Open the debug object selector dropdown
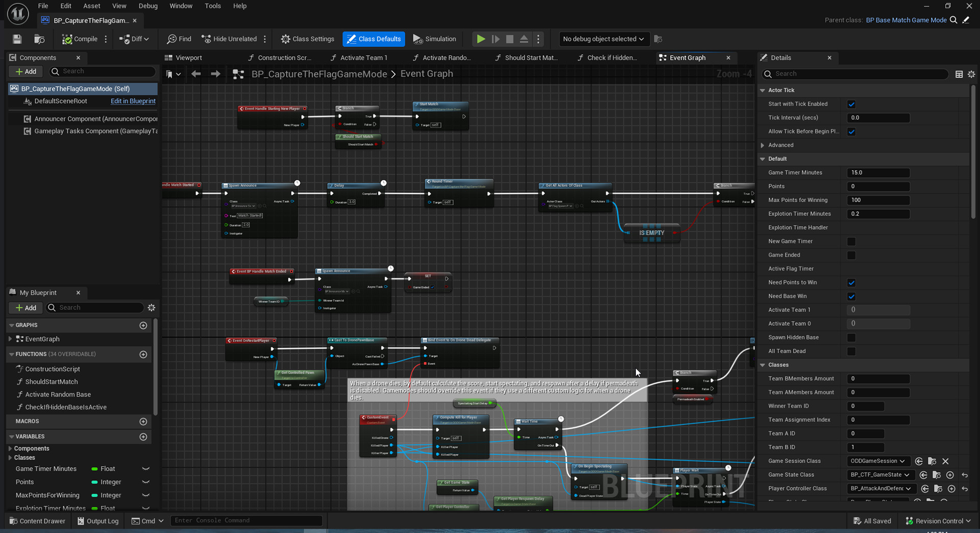Screen dimensions: 980x533 tap(603, 39)
